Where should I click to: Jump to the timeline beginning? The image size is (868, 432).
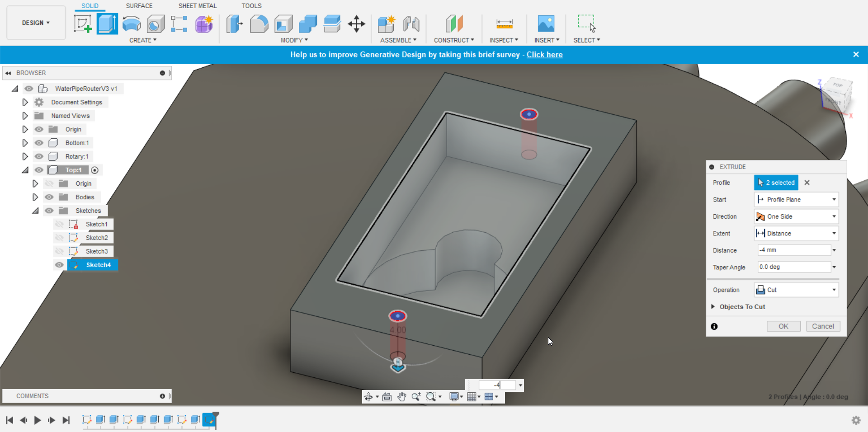pyautogui.click(x=9, y=420)
